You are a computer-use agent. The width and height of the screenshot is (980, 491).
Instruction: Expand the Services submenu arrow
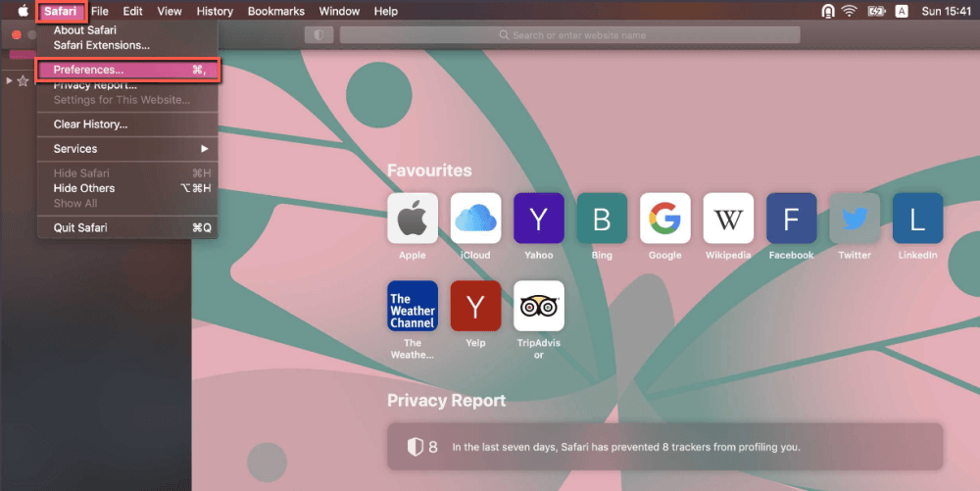click(205, 149)
